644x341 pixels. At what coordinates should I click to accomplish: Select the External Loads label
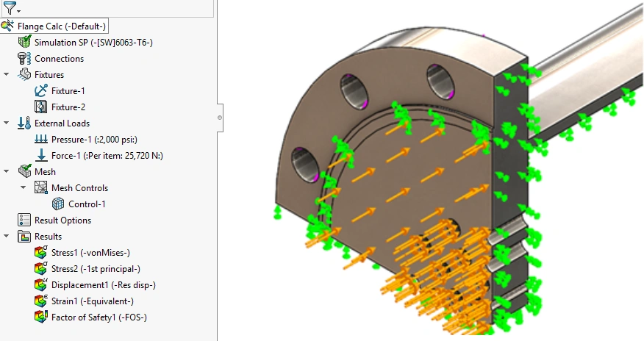point(62,123)
